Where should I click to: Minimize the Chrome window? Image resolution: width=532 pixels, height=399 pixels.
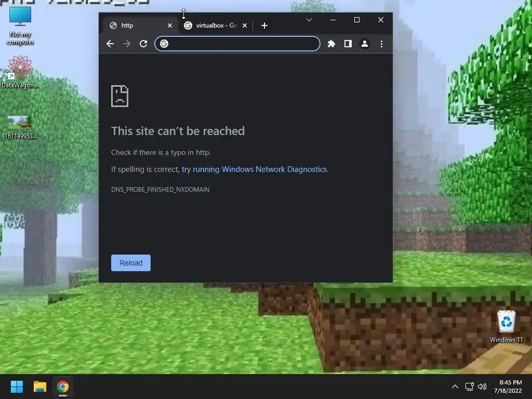[x=333, y=20]
